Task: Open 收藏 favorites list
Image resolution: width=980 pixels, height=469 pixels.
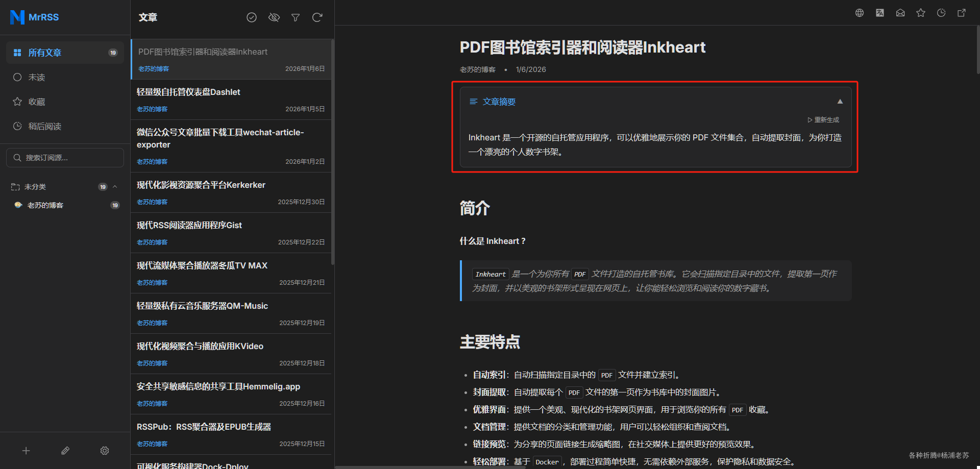Action: 65,102
